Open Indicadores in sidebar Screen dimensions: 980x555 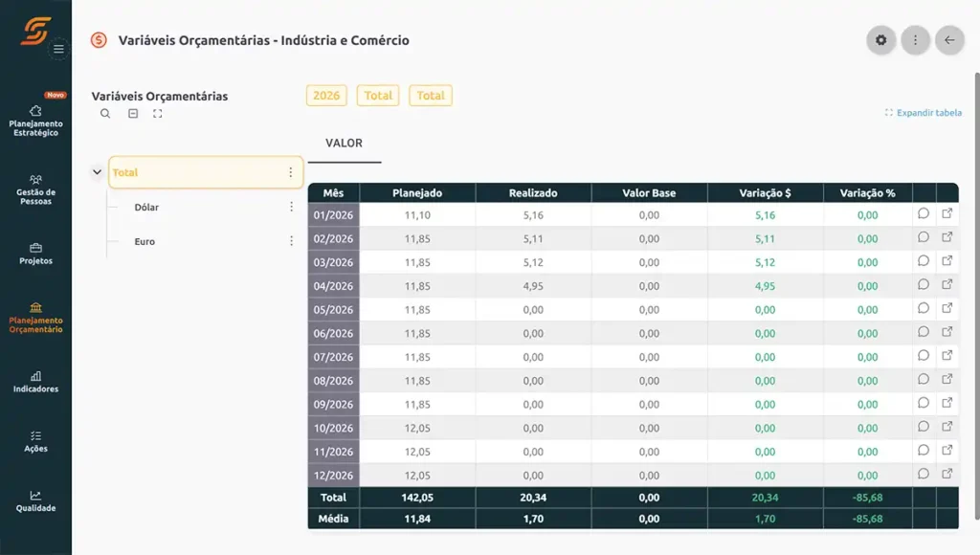point(35,382)
